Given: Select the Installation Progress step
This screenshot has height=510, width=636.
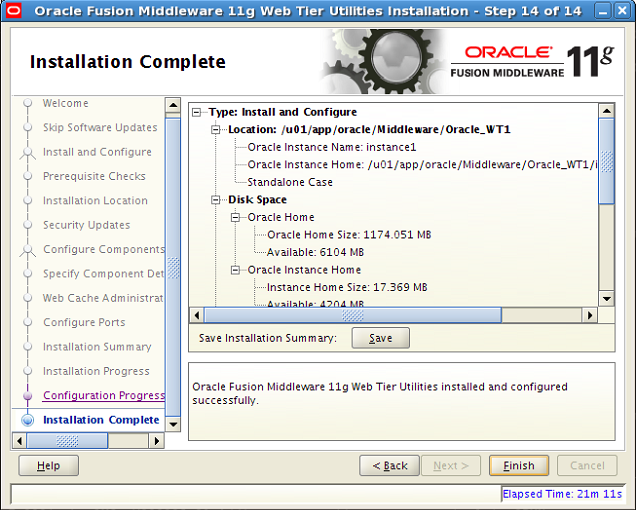Looking at the screenshot, I should pyautogui.click(x=96, y=371).
